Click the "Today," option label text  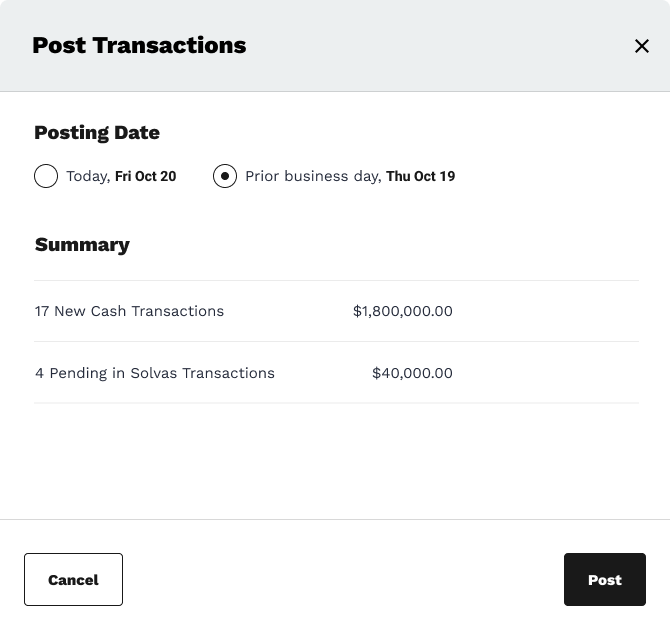click(88, 176)
